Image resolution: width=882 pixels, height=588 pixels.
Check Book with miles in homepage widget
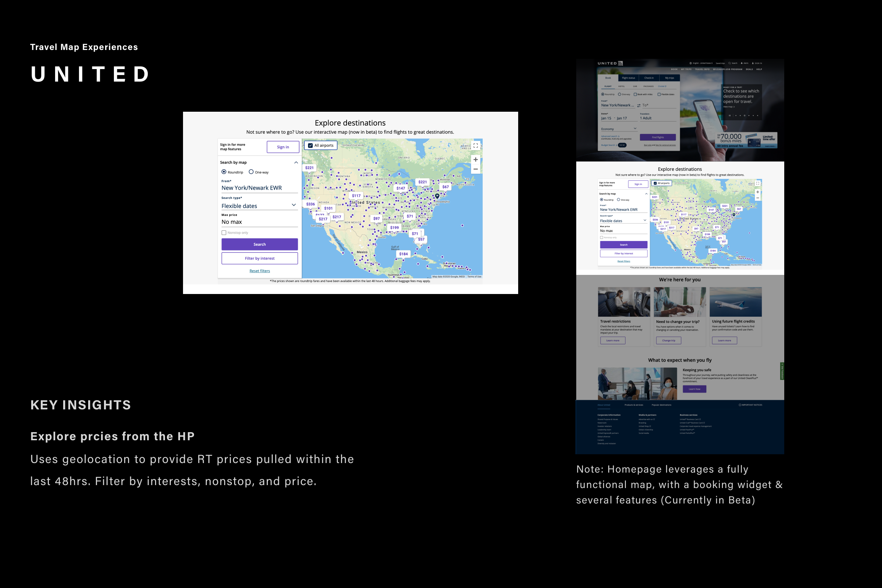tap(635, 94)
